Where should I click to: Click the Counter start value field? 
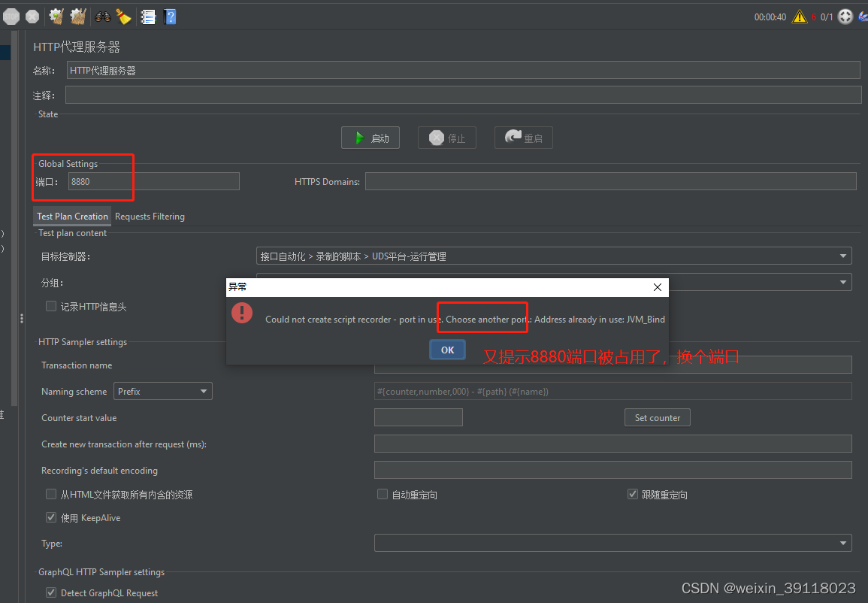[419, 417]
